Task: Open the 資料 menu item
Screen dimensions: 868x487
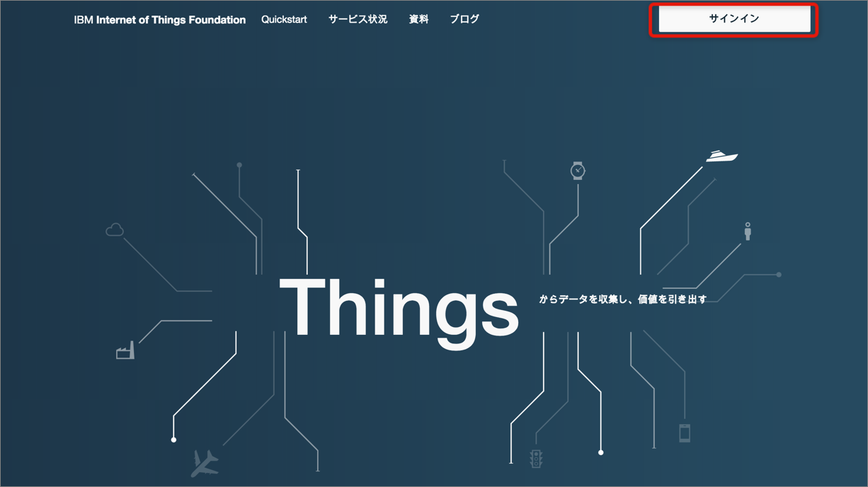Action: (418, 20)
